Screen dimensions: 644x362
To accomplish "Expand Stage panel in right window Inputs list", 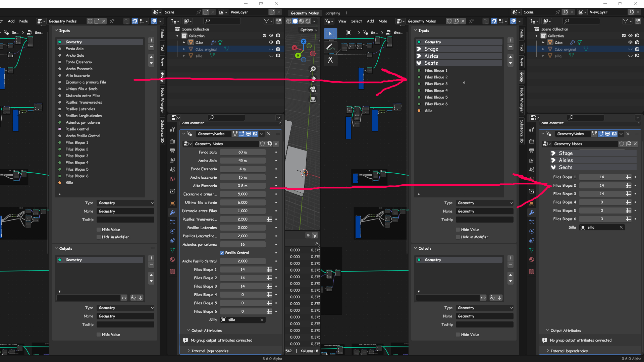I will pyautogui.click(x=419, y=49).
